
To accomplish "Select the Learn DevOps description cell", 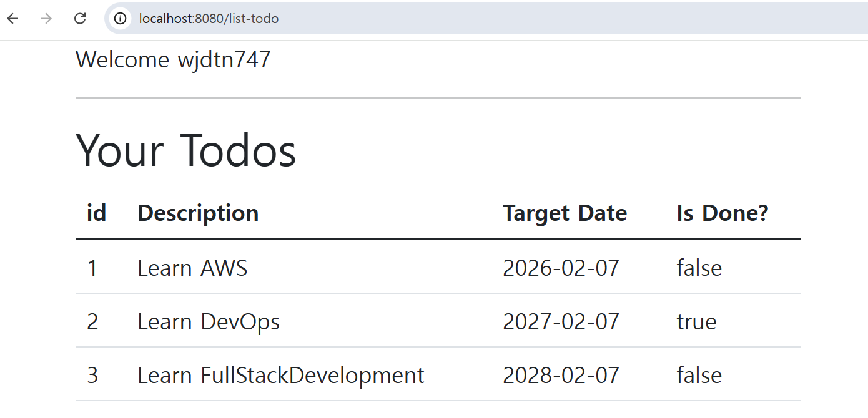I will [x=209, y=322].
